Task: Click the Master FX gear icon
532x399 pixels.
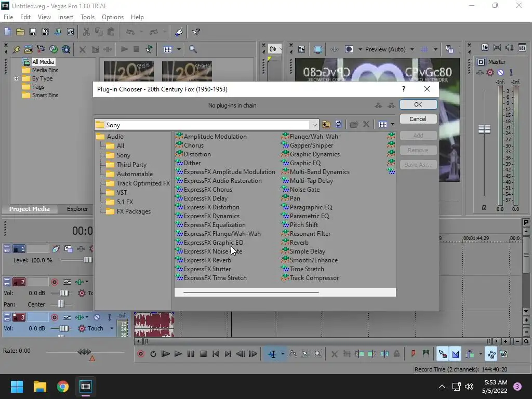Action: [490, 72]
